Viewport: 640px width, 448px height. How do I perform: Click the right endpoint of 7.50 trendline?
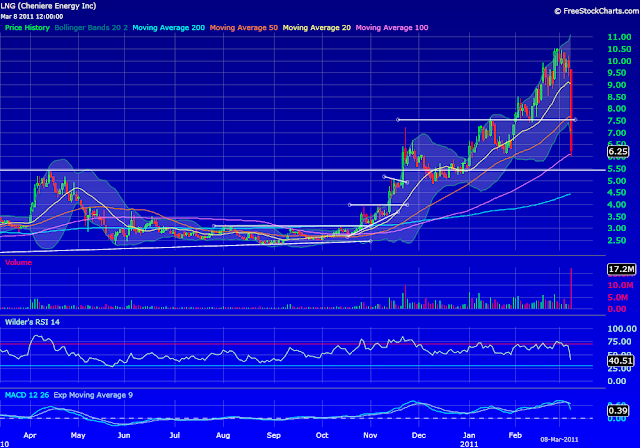tap(575, 120)
